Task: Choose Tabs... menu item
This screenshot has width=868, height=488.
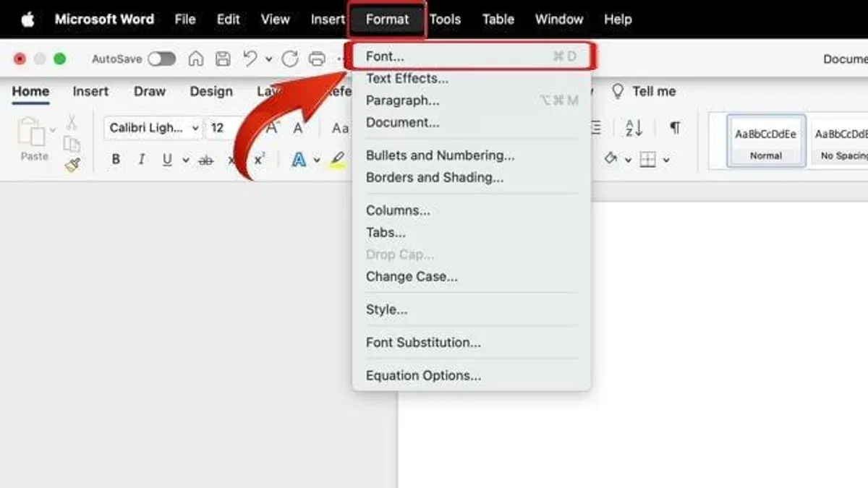Action: [471, 233]
